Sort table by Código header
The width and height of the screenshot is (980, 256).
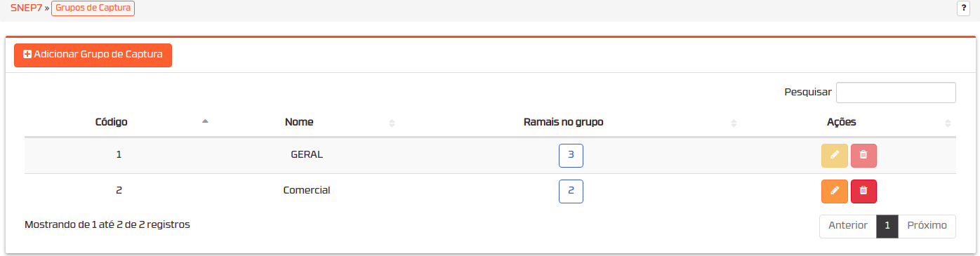tap(111, 122)
